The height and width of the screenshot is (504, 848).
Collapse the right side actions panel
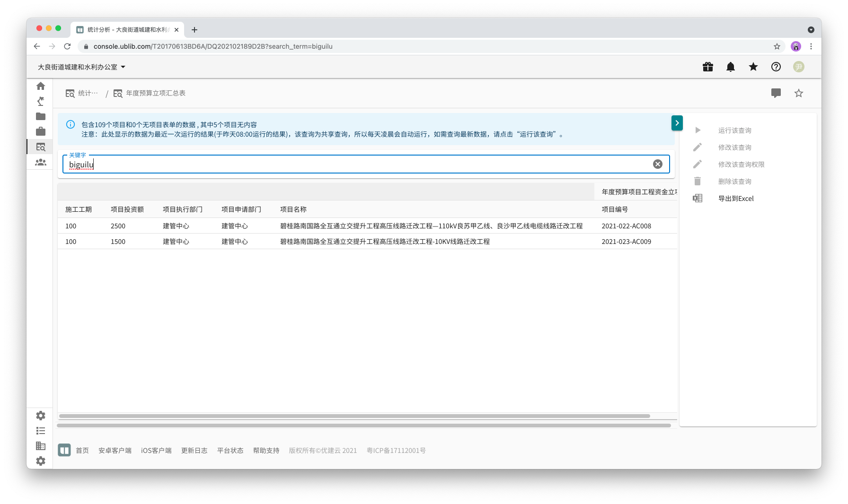pos(677,123)
